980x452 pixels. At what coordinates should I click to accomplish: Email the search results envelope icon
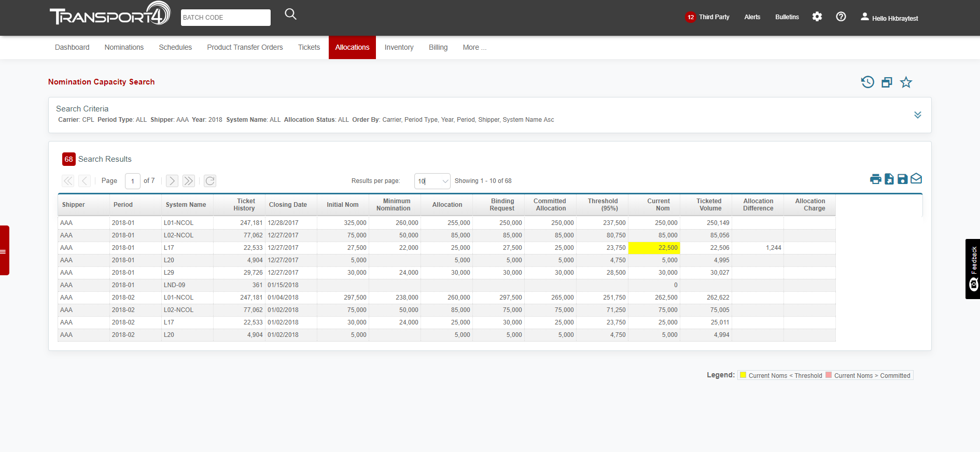(x=916, y=179)
